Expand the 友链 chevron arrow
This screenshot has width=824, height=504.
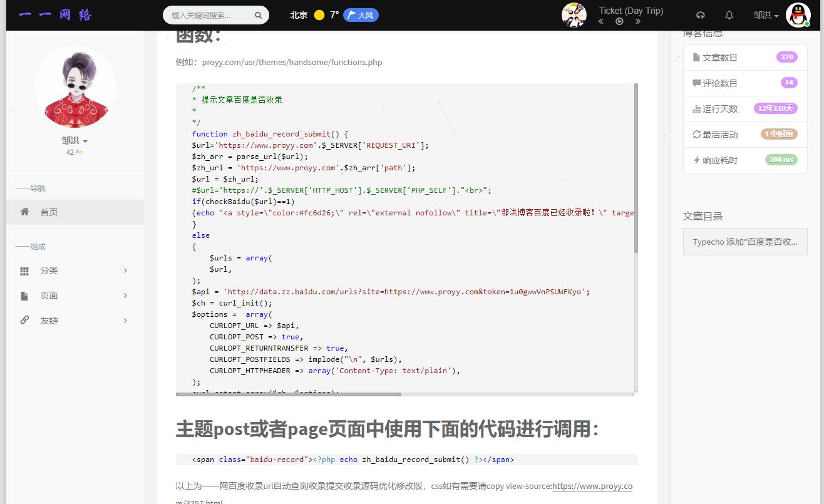125,321
